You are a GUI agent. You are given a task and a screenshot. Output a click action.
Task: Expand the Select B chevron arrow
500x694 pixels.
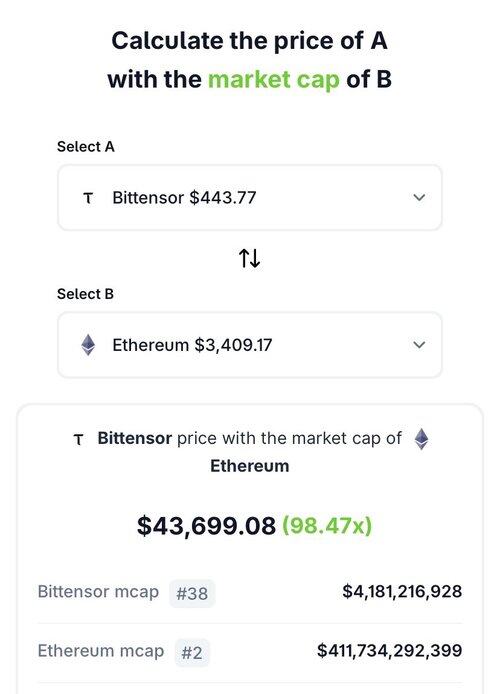click(x=419, y=345)
